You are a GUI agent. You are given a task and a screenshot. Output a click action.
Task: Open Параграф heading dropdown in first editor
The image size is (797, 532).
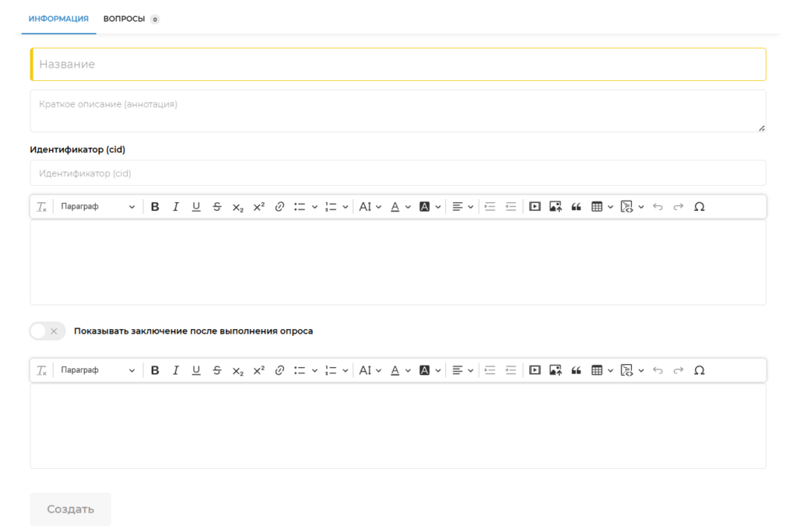(x=97, y=207)
